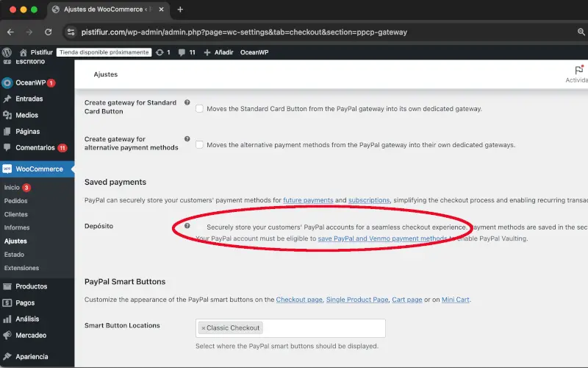Open Páginas in the sidebar
The height and width of the screenshot is (368, 588).
[27, 132]
